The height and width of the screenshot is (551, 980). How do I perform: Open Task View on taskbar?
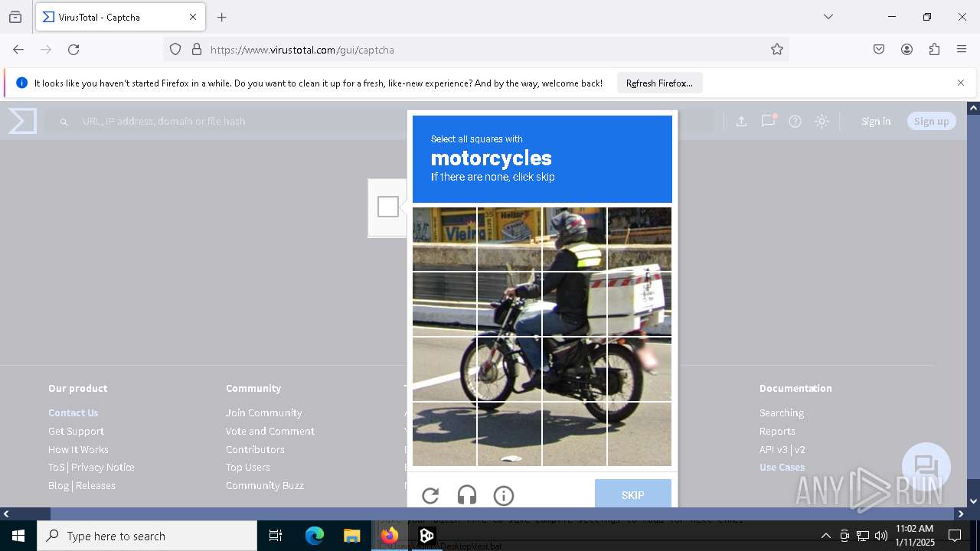[x=276, y=536]
